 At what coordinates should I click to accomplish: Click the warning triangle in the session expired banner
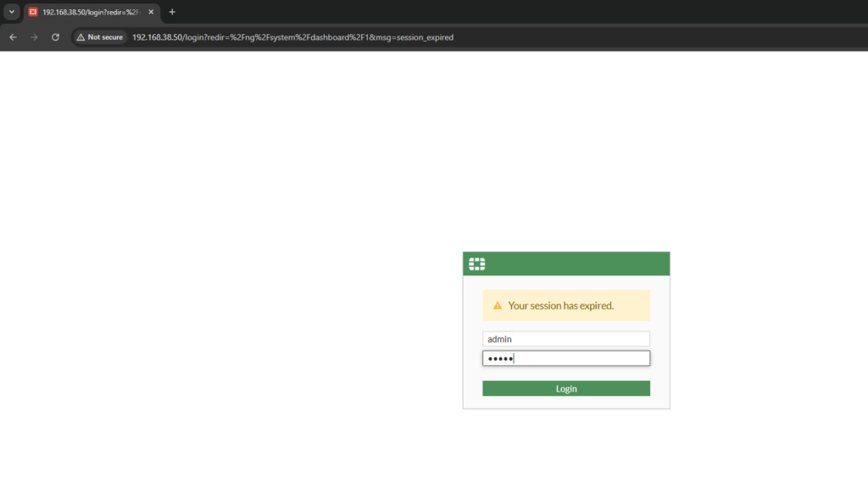497,306
